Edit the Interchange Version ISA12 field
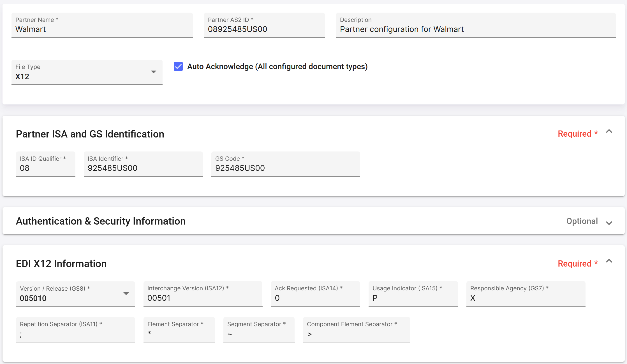 pos(203,298)
